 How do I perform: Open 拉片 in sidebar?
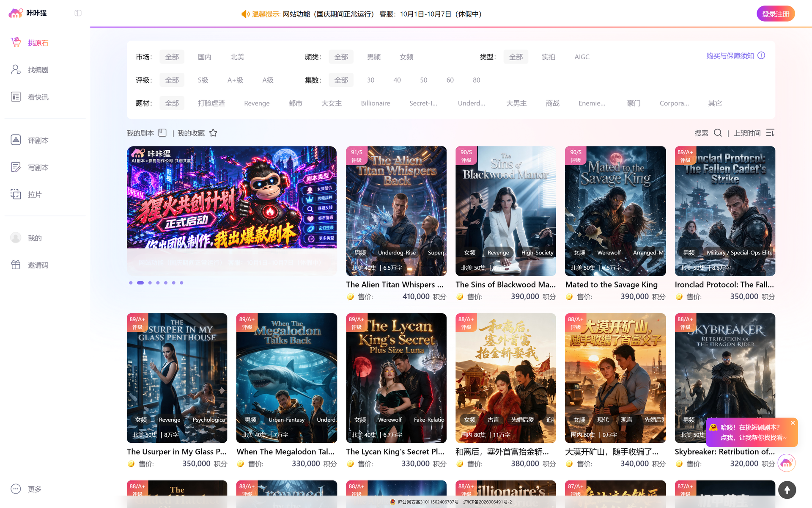tap(26, 194)
